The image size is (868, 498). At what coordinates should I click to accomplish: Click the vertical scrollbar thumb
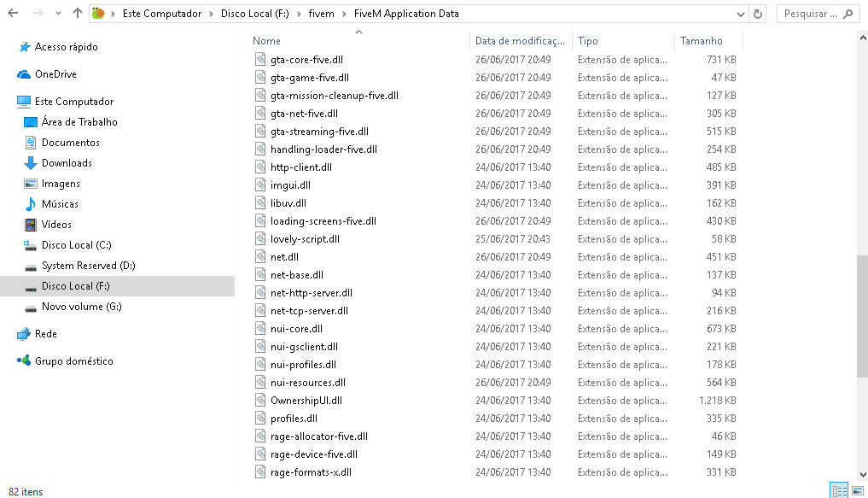click(x=863, y=317)
